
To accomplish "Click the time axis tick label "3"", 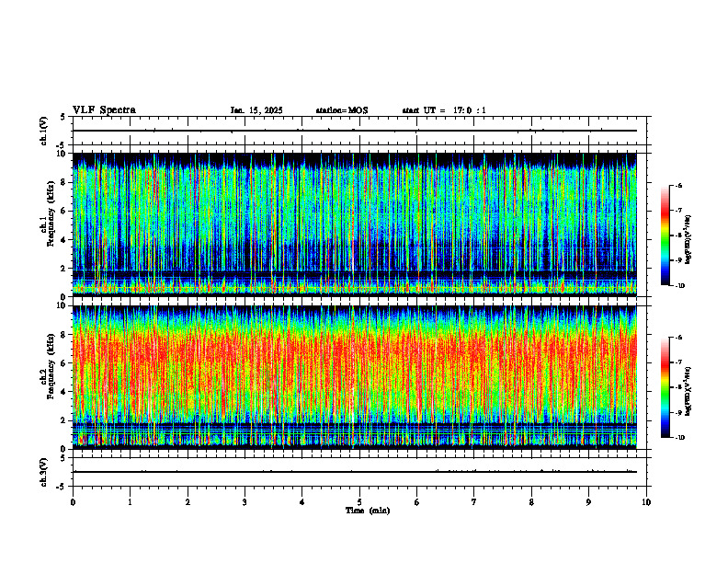I will 245,502.
